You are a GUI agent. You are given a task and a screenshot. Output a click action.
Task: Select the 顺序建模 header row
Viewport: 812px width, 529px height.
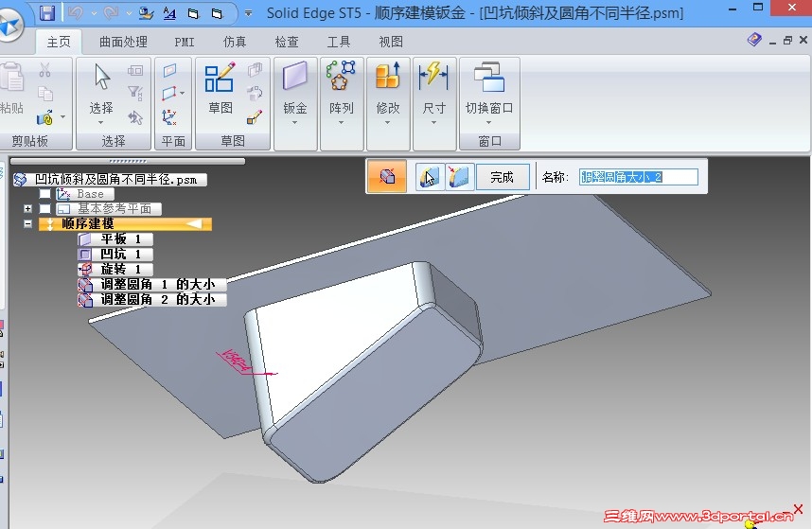[x=125, y=224]
